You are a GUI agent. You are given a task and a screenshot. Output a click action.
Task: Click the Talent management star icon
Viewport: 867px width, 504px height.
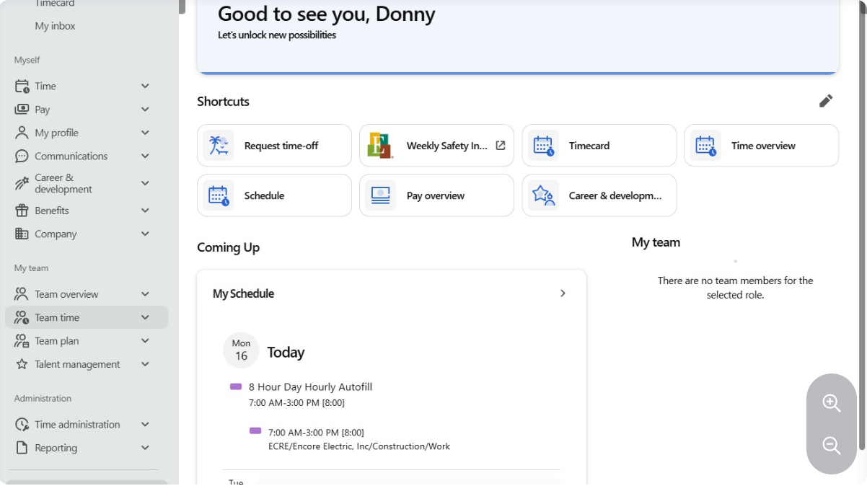[x=22, y=364]
